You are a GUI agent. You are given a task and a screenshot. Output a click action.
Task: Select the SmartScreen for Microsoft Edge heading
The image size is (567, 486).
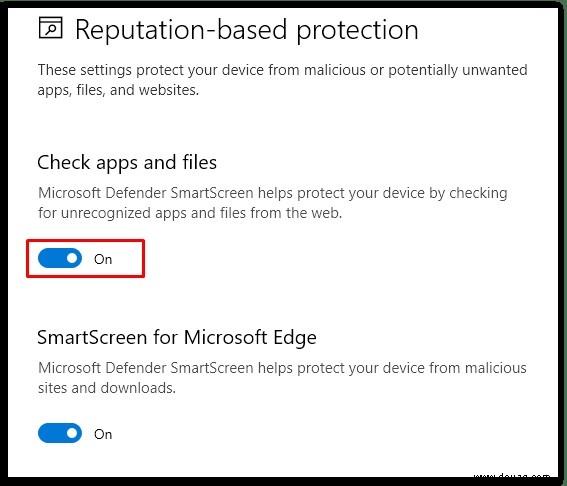[177, 338]
